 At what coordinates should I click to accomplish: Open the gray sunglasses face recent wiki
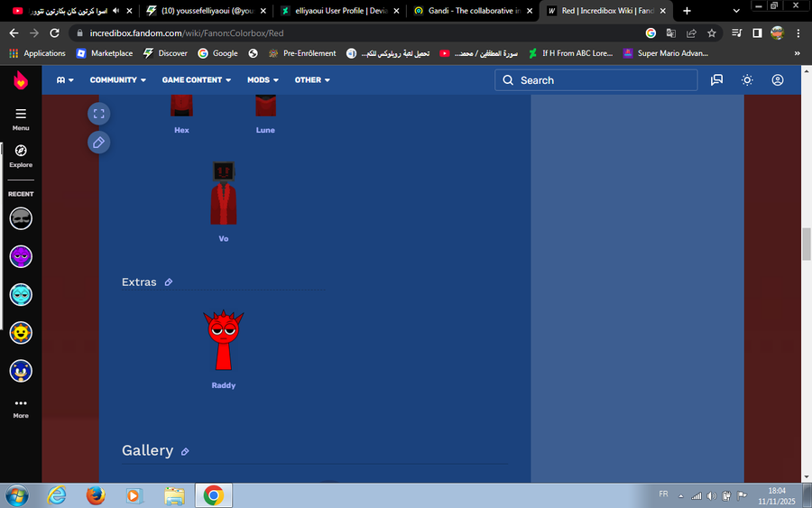coord(21,218)
